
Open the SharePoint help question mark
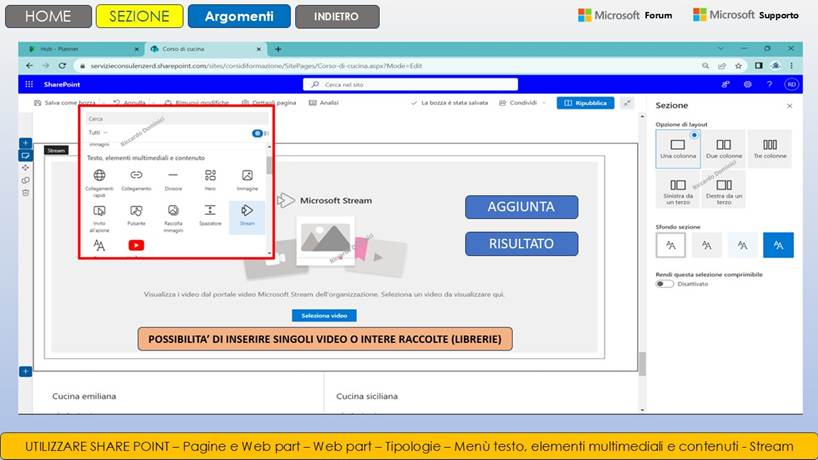[x=769, y=84]
